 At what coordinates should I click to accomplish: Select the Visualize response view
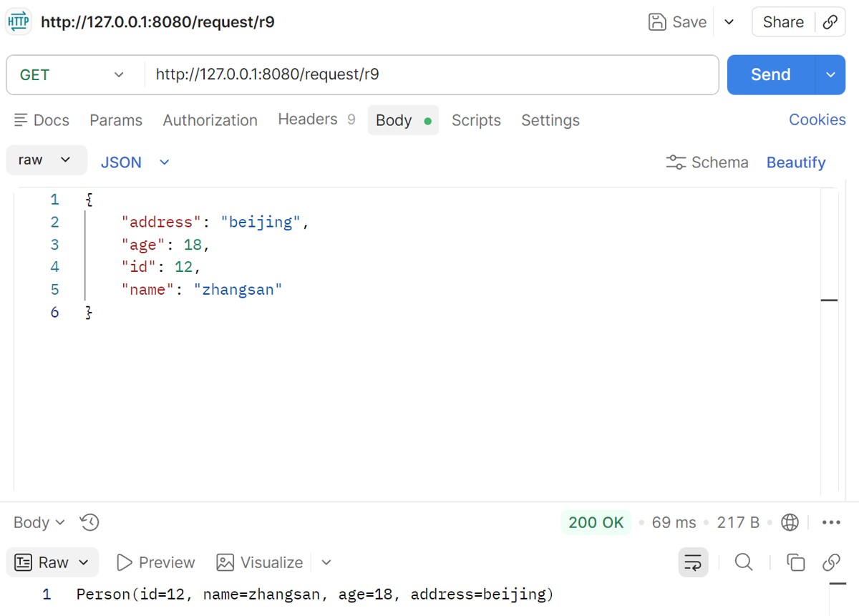click(x=260, y=562)
